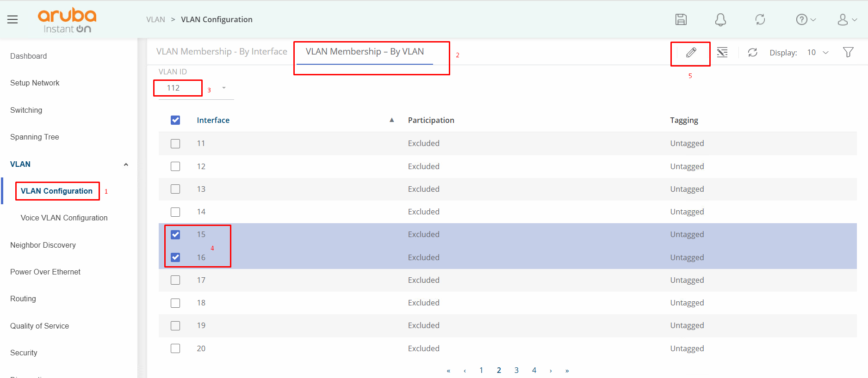Open the filter funnel icon
Viewport: 868px width, 378px height.
pyautogui.click(x=848, y=53)
